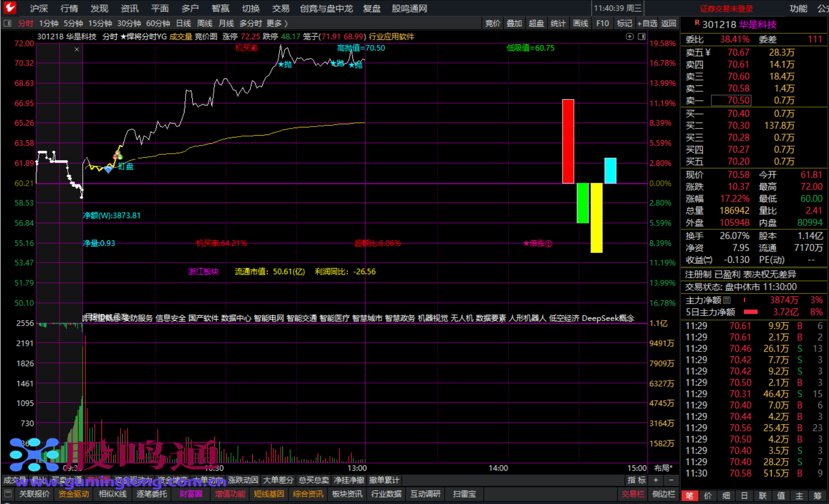Click the 卖一 price 70.50 field
This screenshot has width=829, height=504.
[x=731, y=100]
